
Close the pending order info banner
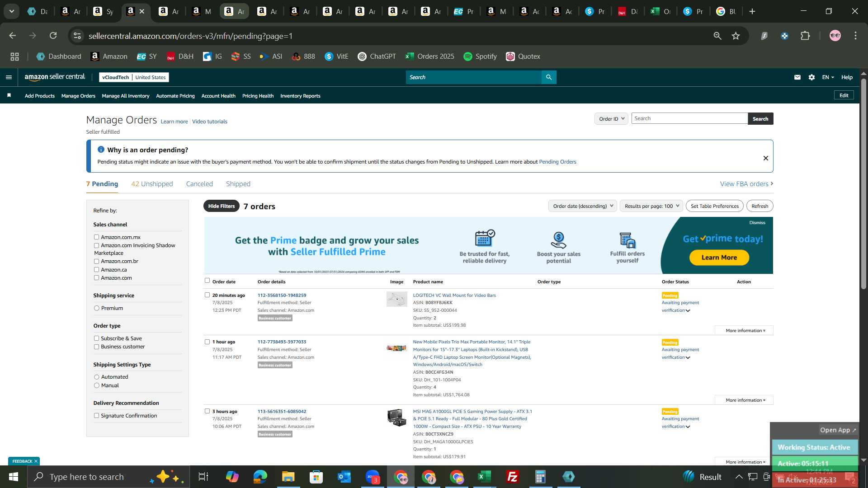click(766, 158)
